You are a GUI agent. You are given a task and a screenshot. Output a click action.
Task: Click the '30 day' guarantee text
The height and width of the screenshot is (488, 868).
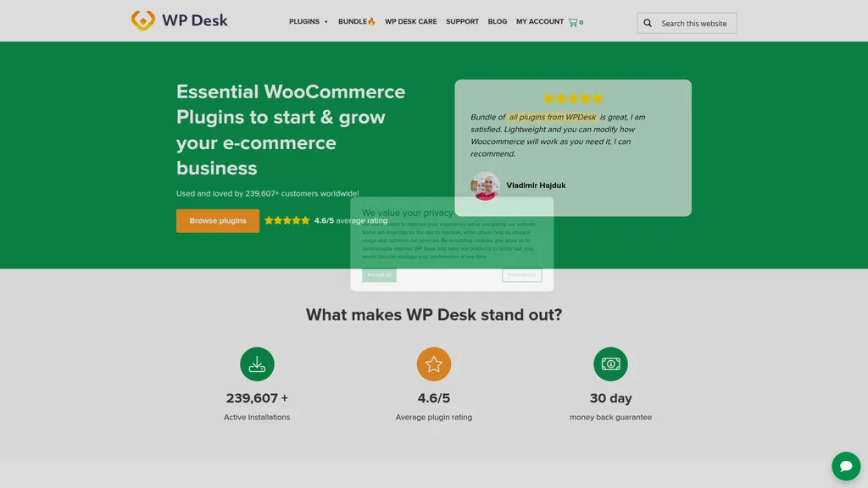(610, 398)
